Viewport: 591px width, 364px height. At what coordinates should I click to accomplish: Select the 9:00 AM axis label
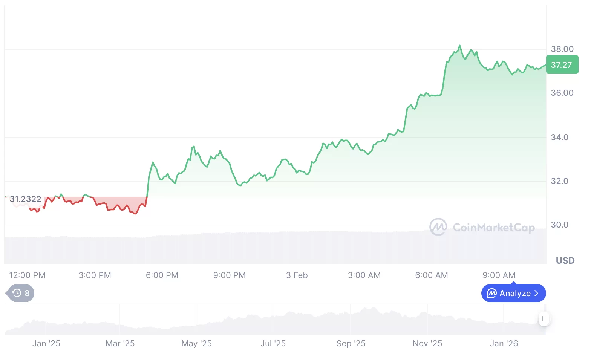tap(499, 275)
